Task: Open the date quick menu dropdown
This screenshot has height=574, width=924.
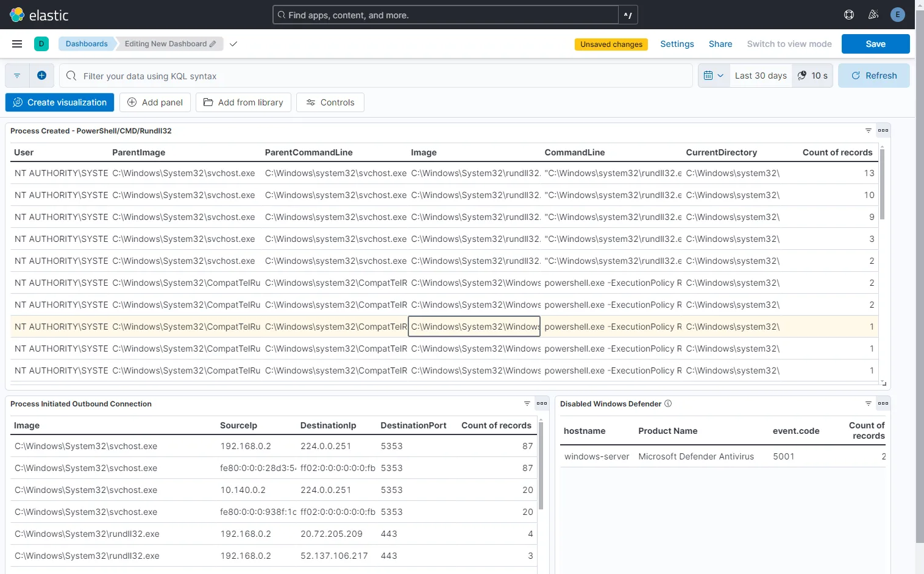Action: [713, 76]
